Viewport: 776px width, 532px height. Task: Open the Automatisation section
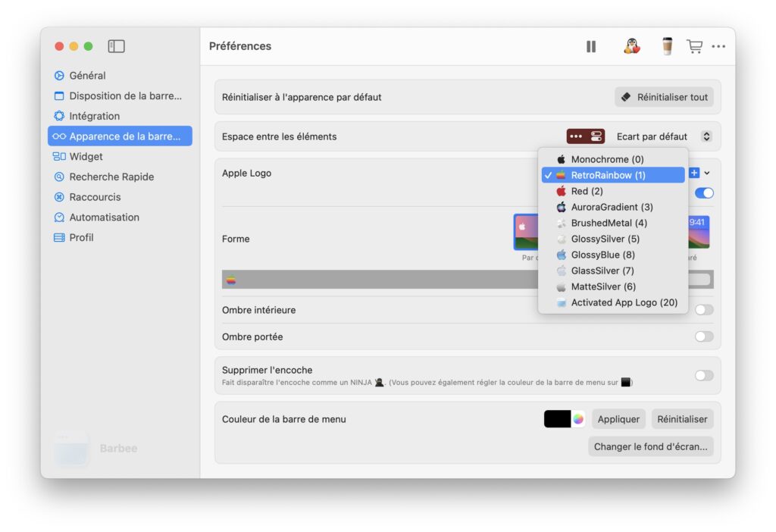point(120,217)
